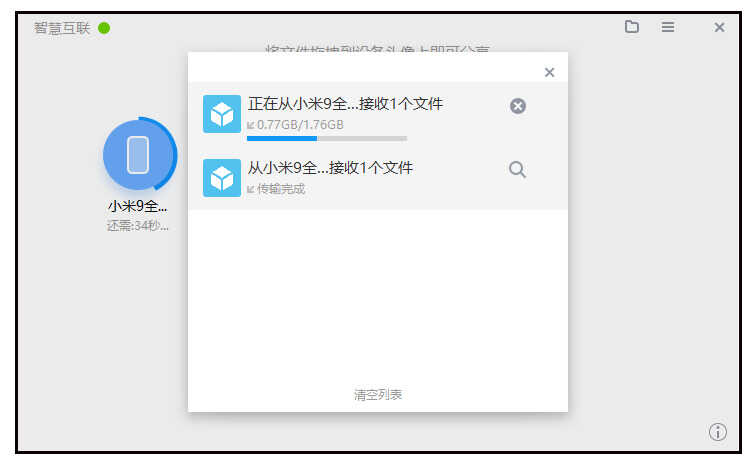The image size is (756, 464).
Task: Open the received files folder icon
Action: pos(632,27)
